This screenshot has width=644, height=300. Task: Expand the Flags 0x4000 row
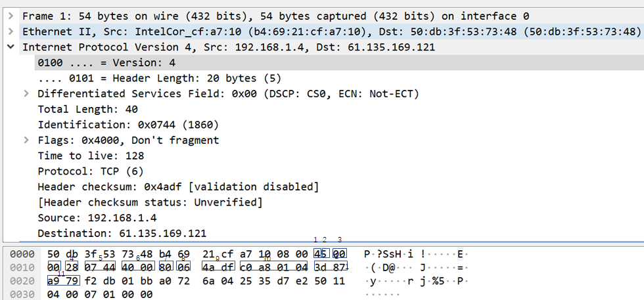coord(26,140)
